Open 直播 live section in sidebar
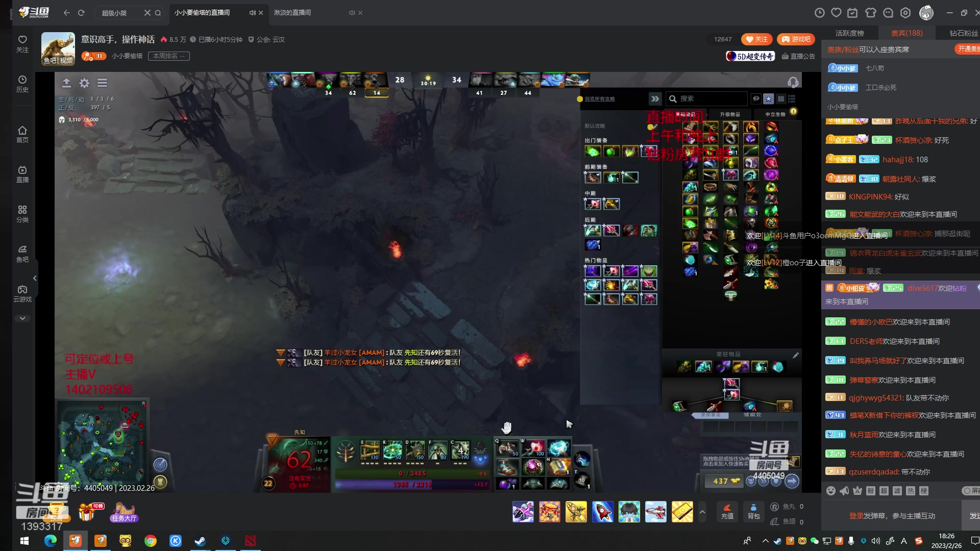Screen dimensions: 980x551 (x=22, y=174)
